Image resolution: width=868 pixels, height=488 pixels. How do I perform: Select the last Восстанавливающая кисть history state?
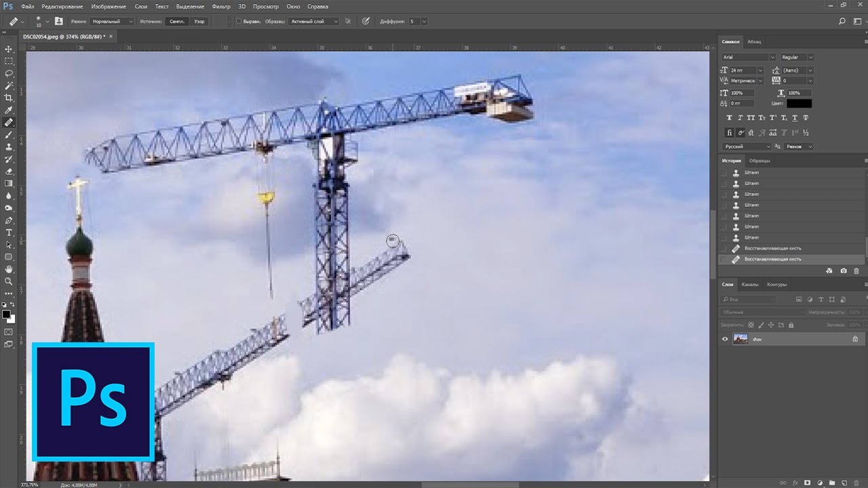792,260
